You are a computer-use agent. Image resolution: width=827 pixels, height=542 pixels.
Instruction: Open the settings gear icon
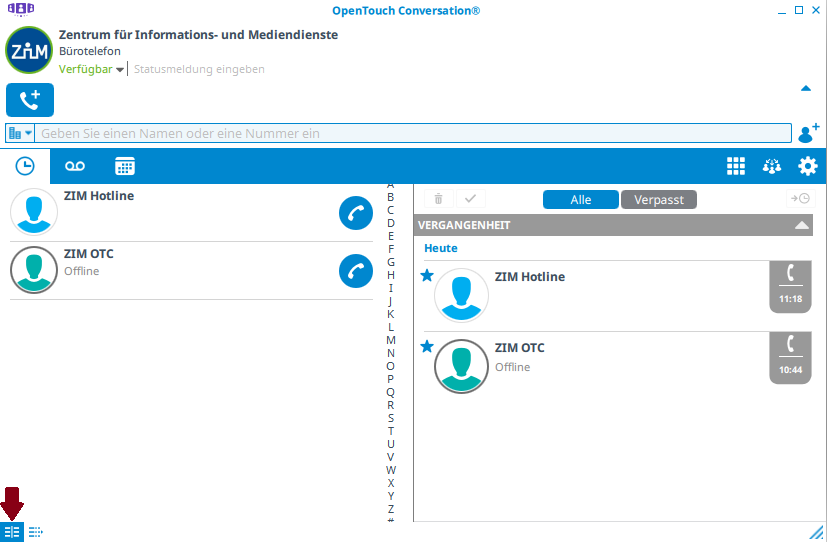(807, 167)
